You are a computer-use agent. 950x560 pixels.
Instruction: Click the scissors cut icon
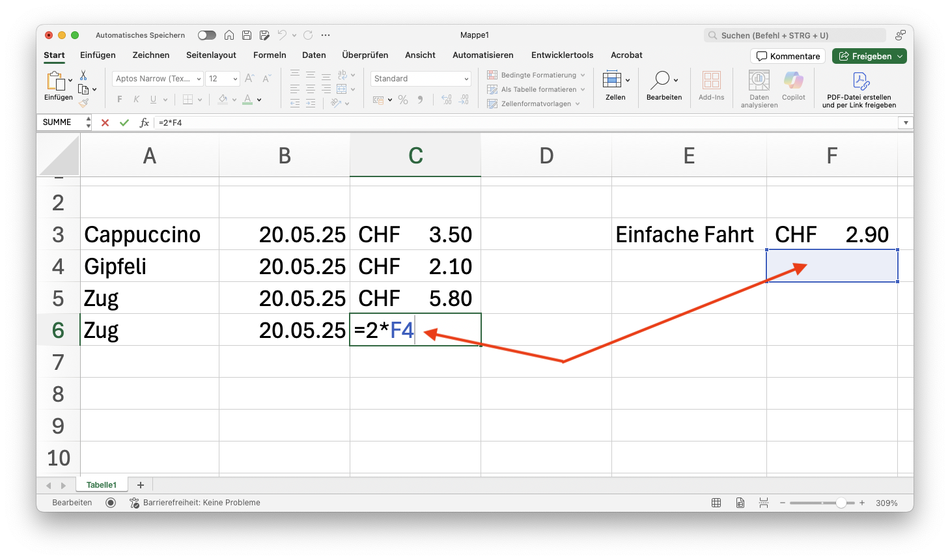pos(83,76)
